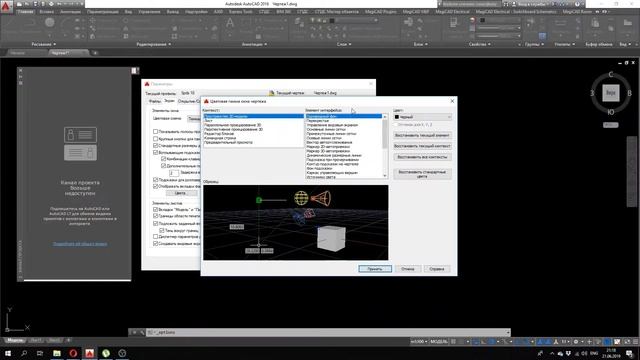Open Windows taskbar search
The width and height of the screenshot is (640, 360).
24,353
